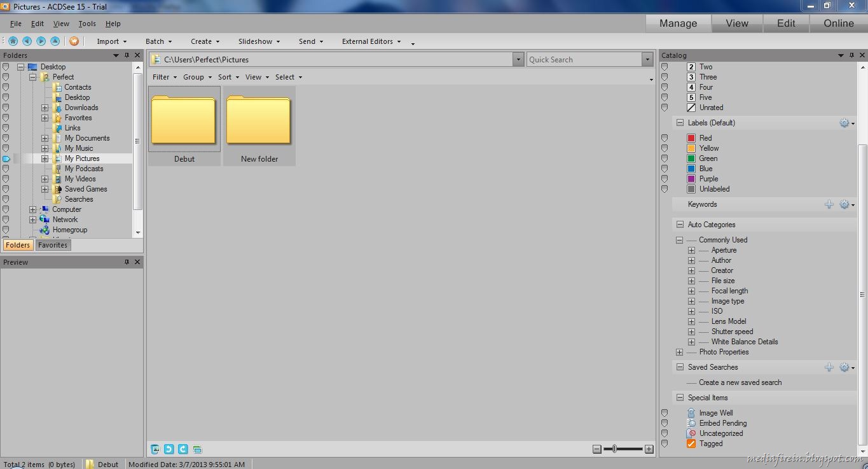This screenshot has height=469, width=868.
Task: Click the Home navigation icon in toolbar
Action: click(x=13, y=41)
